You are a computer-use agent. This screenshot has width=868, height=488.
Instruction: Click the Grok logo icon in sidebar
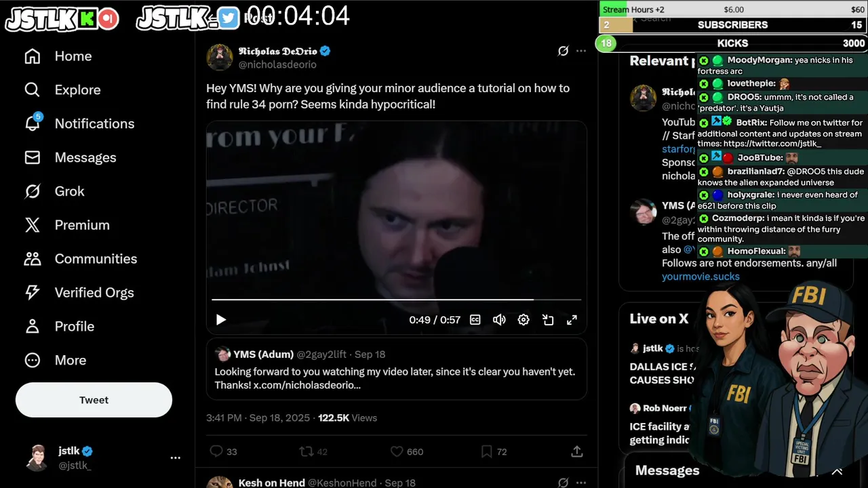point(32,191)
